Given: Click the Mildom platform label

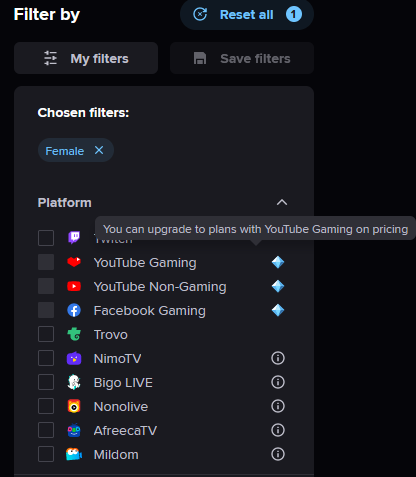Looking at the screenshot, I should point(116,455).
